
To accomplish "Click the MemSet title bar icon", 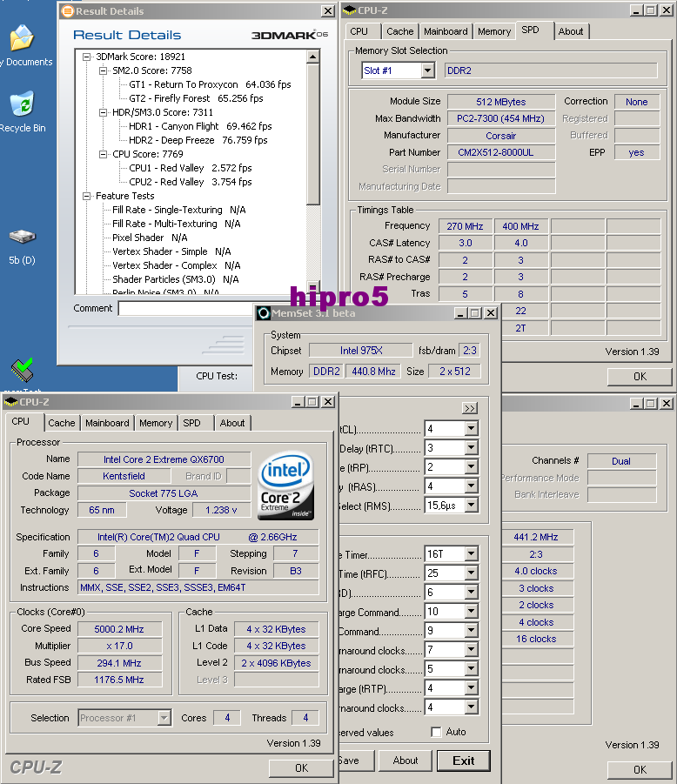I will [x=264, y=313].
